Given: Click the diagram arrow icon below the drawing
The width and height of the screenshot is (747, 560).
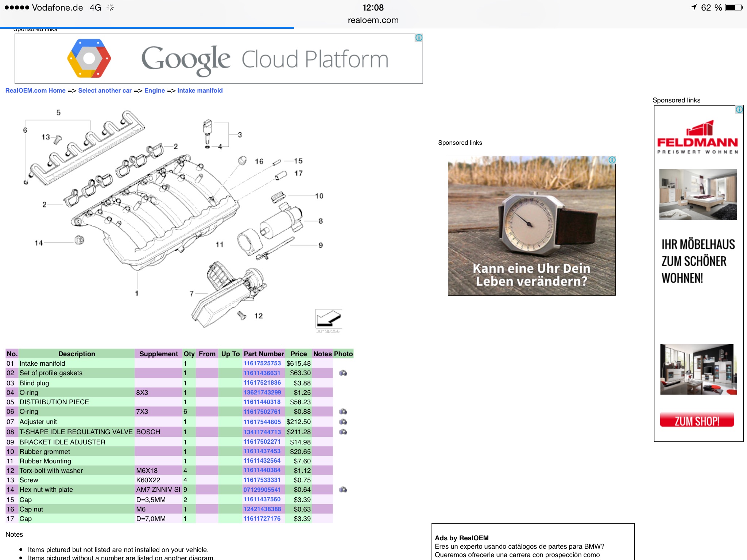Looking at the screenshot, I should tap(328, 318).
